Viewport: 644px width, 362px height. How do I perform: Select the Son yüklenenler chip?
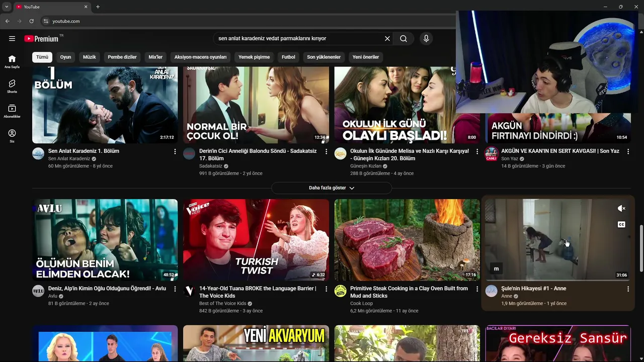click(324, 57)
